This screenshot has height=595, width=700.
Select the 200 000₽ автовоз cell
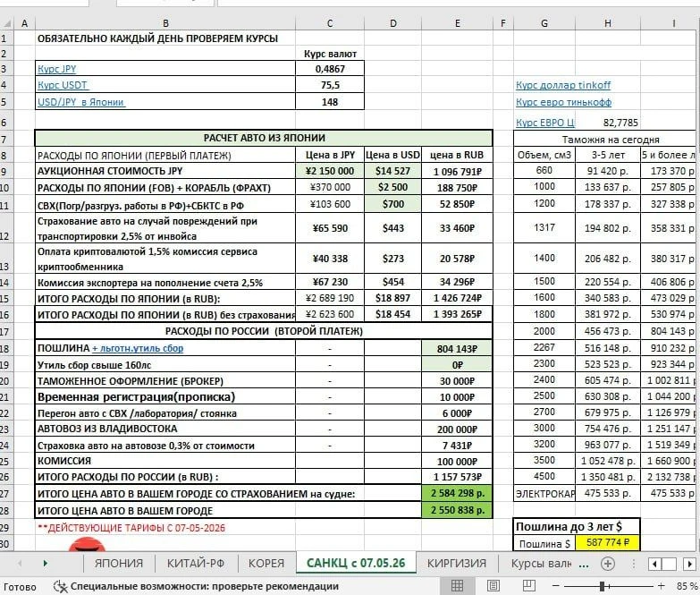coord(457,429)
